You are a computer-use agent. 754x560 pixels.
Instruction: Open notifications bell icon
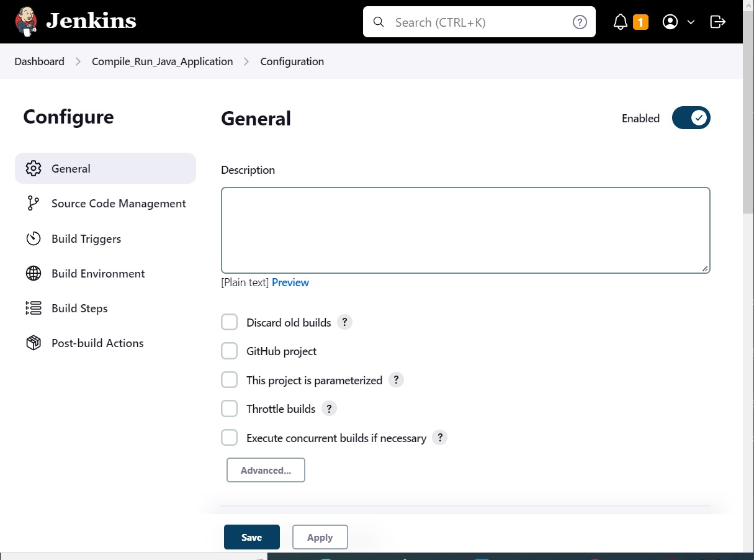coord(621,22)
